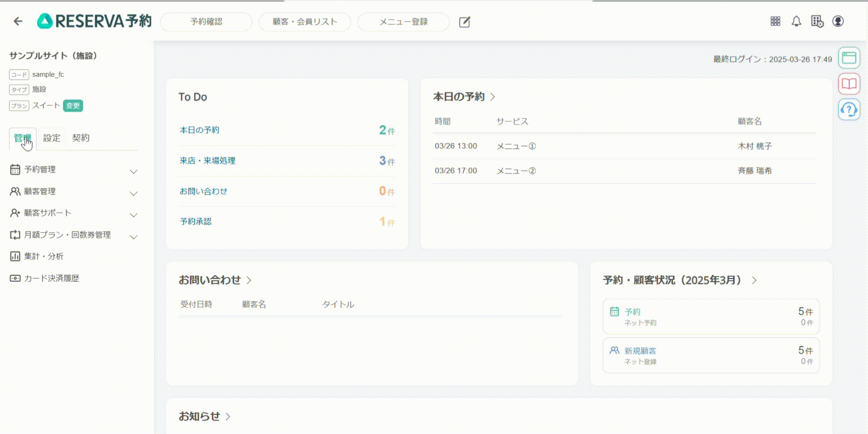The height and width of the screenshot is (434, 868).
Task: Click the 予約 calendar icon in status card
Action: pos(614,311)
